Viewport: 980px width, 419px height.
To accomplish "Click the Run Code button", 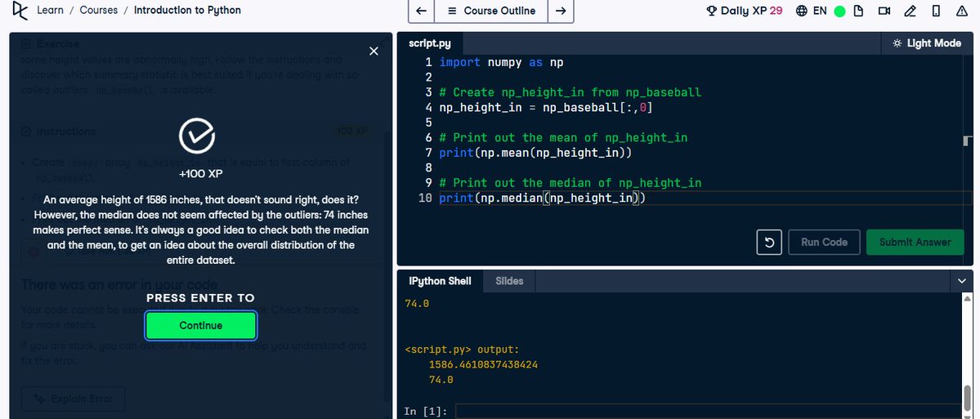I will pos(824,243).
